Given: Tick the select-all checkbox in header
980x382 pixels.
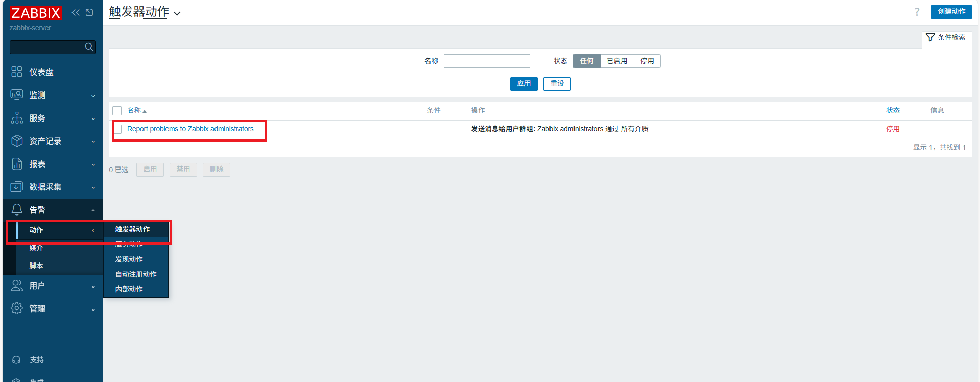Looking at the screenshot, I should (x=117, y=111).
